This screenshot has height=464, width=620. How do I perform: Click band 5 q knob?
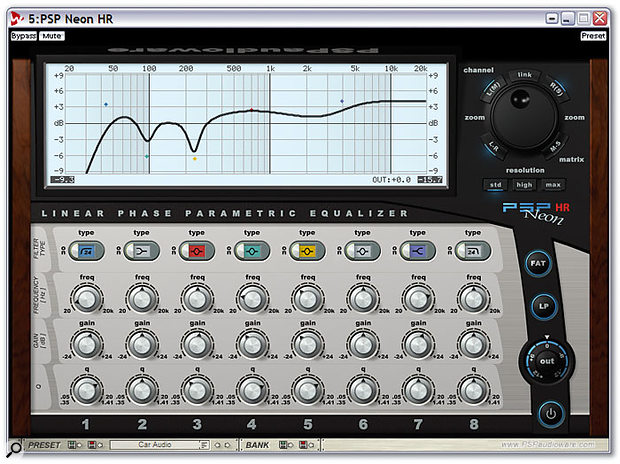(x=307, y=391)
